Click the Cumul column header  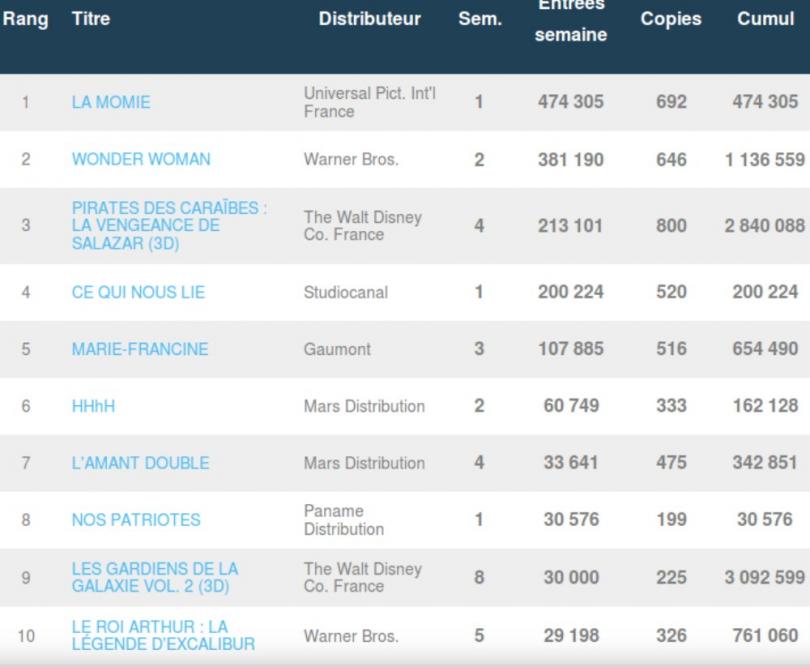[765, 19]
